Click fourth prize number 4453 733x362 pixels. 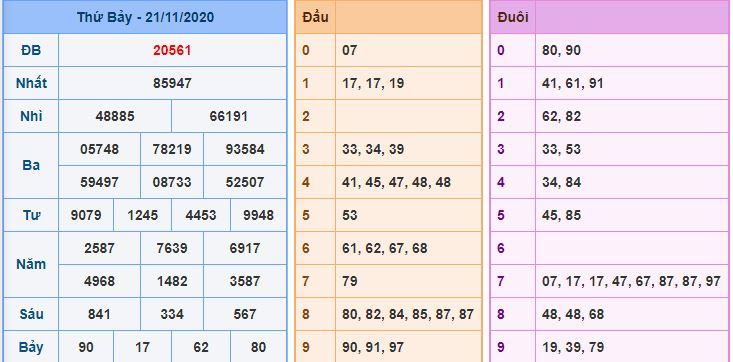[x=201, y=215]
